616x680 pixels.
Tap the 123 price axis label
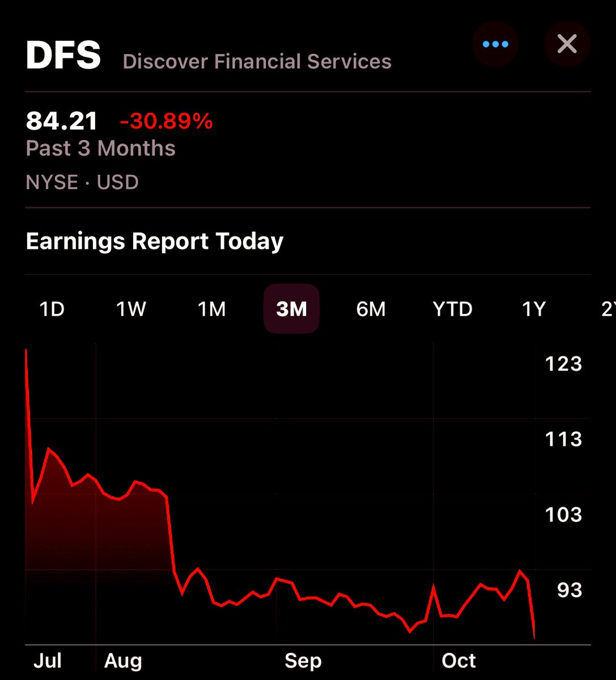pos(563,364)
